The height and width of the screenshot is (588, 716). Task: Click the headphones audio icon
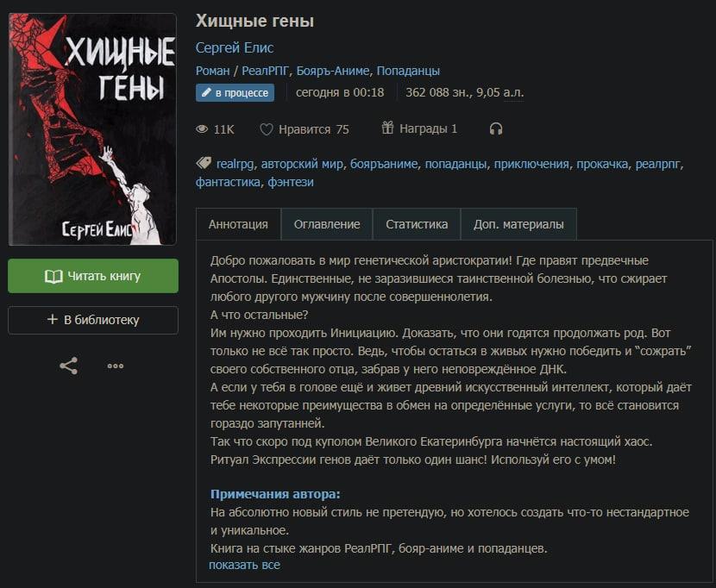tap(496, 129)
